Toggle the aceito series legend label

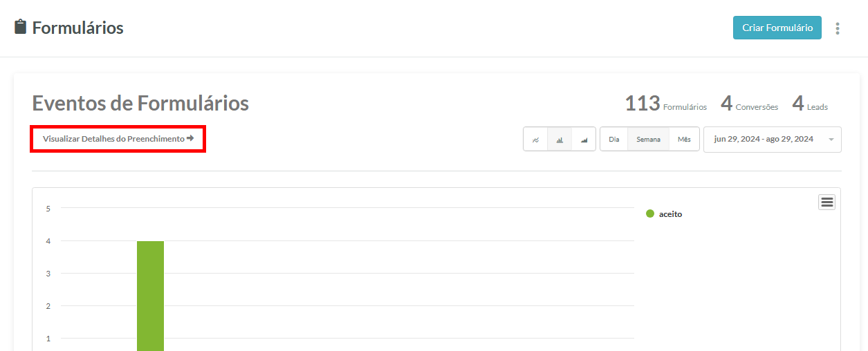pos(670,214)
